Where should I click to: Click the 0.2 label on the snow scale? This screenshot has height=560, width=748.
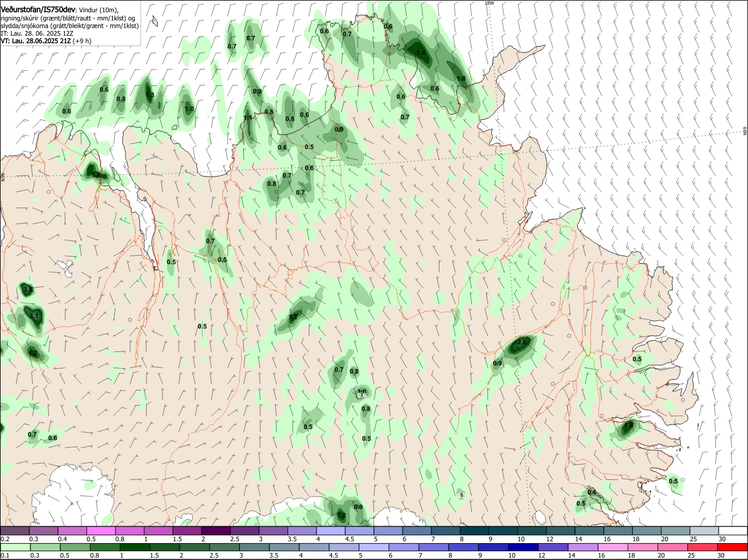point(5,539)
